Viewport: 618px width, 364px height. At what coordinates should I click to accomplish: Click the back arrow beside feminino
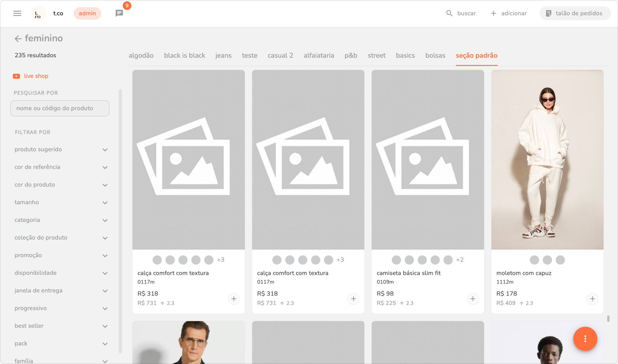click(18, 38)
